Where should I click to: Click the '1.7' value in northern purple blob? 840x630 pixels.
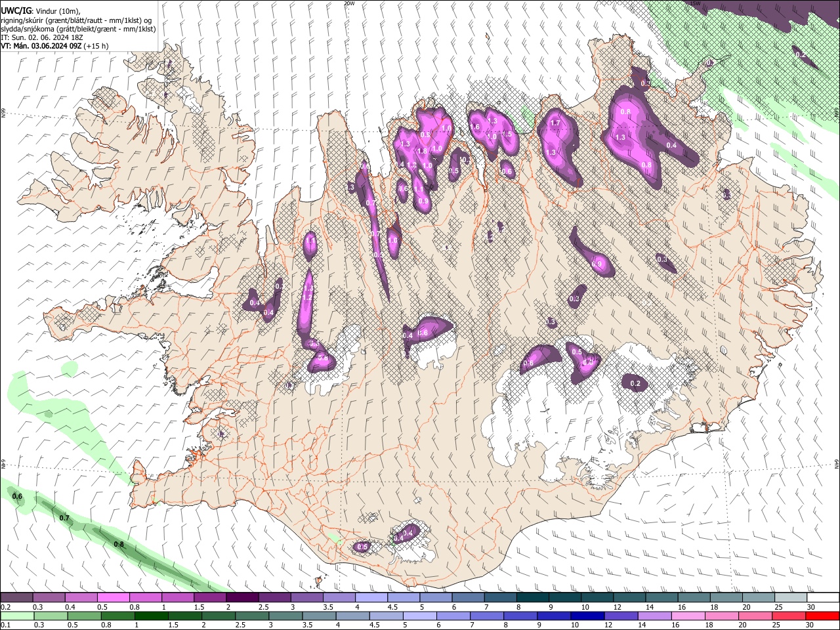tap(555, 123)
